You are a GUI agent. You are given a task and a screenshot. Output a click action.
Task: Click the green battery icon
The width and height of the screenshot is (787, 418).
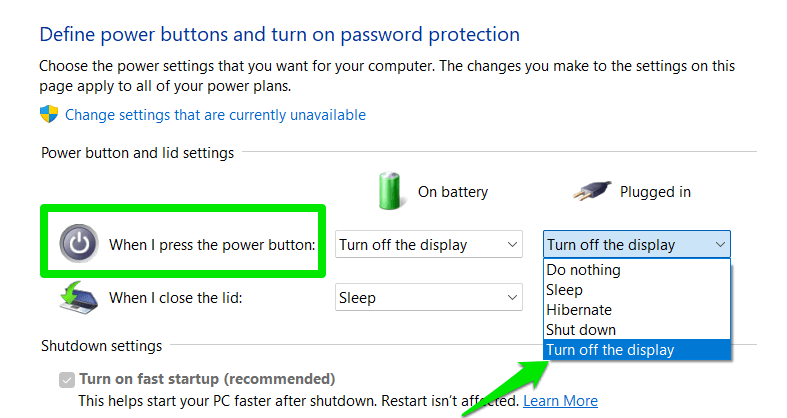point(389,191)
